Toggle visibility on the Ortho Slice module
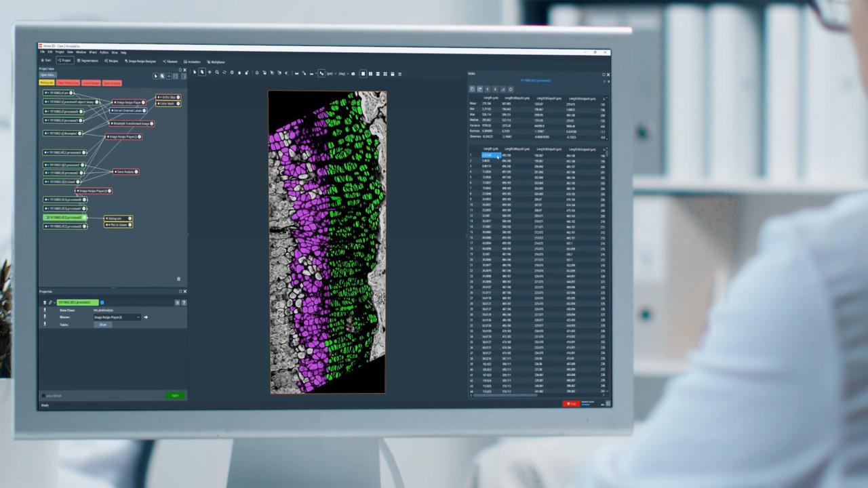 159,97
